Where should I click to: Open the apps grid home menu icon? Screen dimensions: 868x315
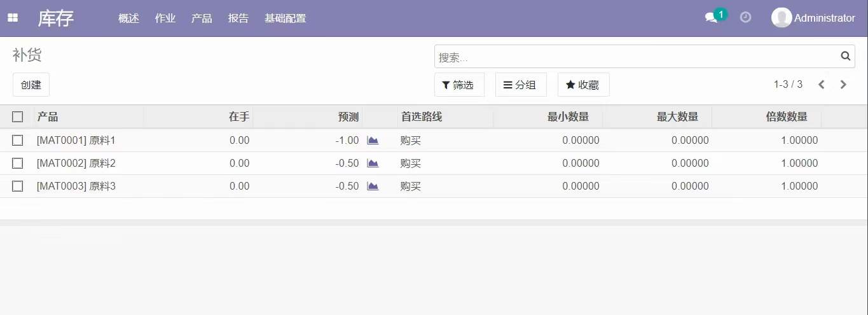(13, 18)
